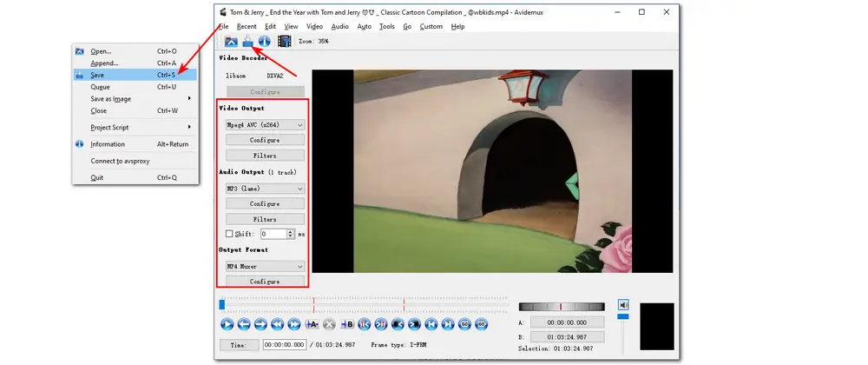This screenshot has width=868, height=365.
Task: Open the View menu
Action: point(291,27)
